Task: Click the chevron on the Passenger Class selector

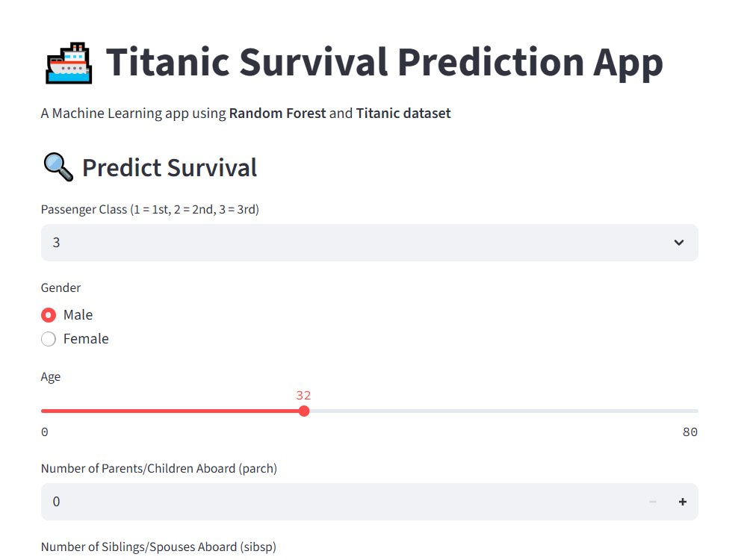Action: click(x=679, y=243)
